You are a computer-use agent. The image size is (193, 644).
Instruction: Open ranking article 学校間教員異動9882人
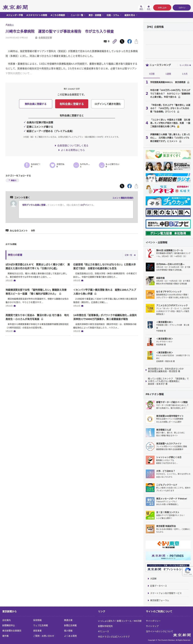click(x=168, y=82)
